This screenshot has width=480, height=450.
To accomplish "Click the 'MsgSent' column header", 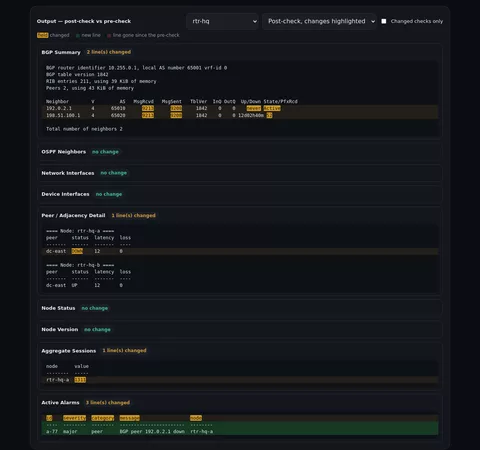I will [x=172, y=102].
